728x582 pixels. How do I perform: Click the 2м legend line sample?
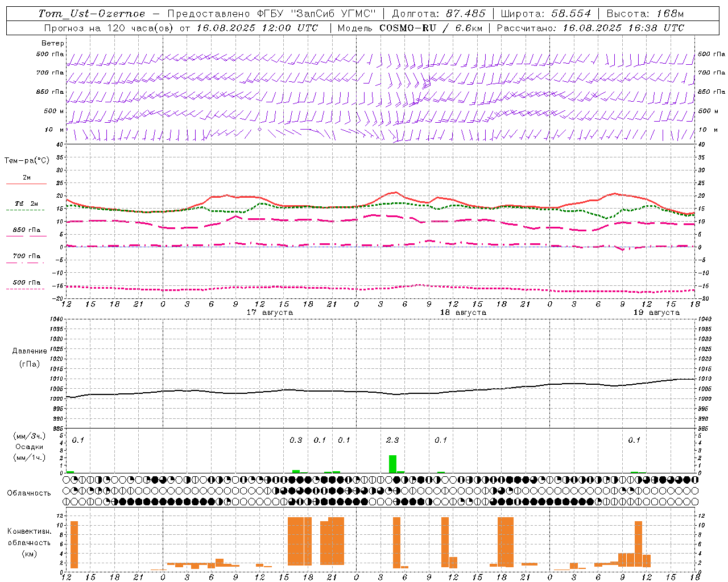click(x=26, y=184)
